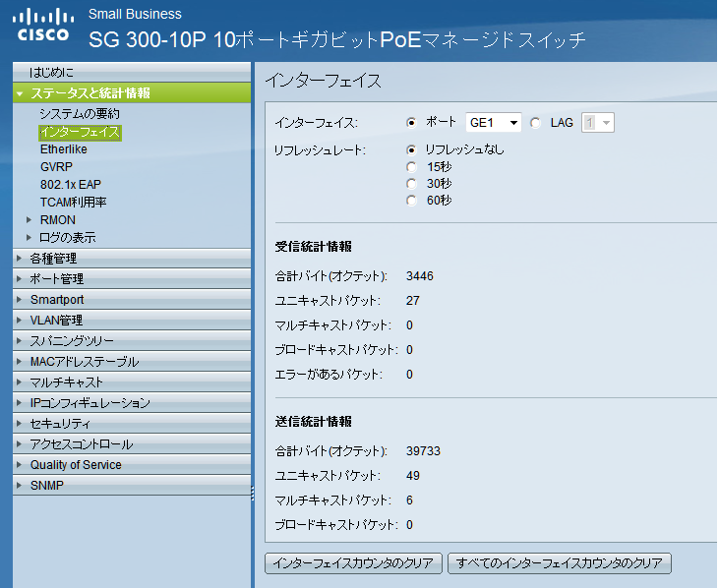This screenshot has width=719, height=588.
Task: Set refresh rate to 15秒
Action: pos(411,167)
